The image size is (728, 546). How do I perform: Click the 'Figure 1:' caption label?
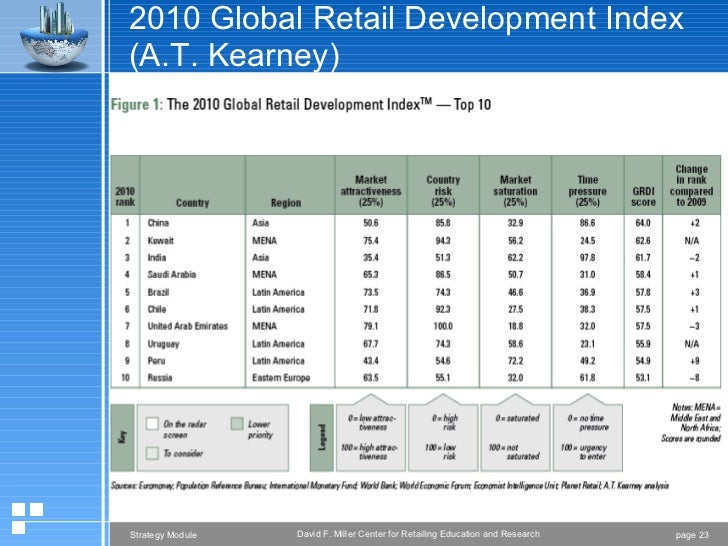click(136, 104)
